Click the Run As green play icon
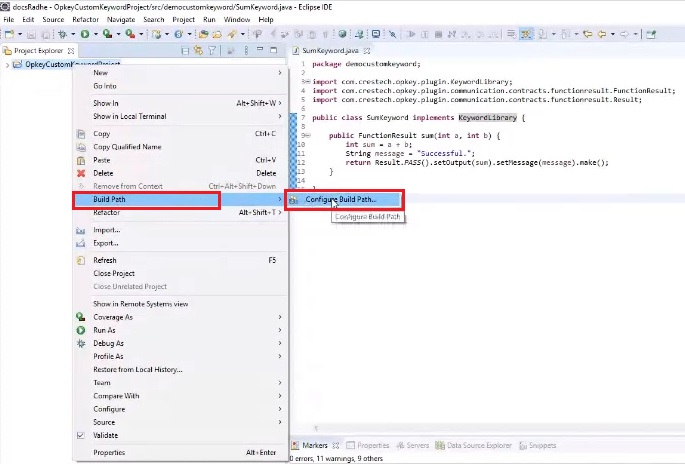 [x=82, y=330]
